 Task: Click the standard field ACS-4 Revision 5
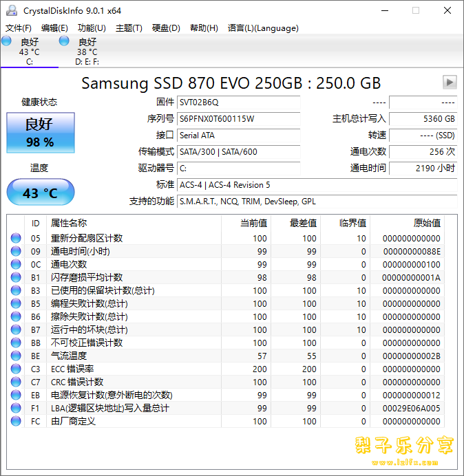pos(317,185)
